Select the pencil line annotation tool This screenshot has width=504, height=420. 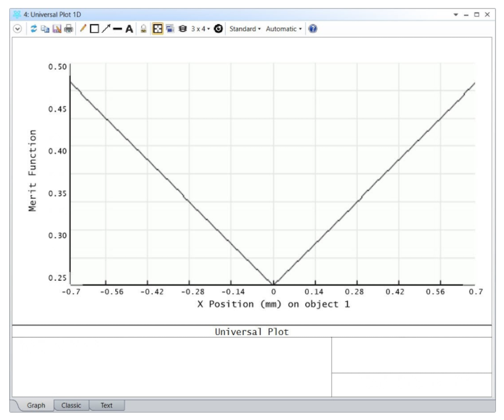coord(83,29)
